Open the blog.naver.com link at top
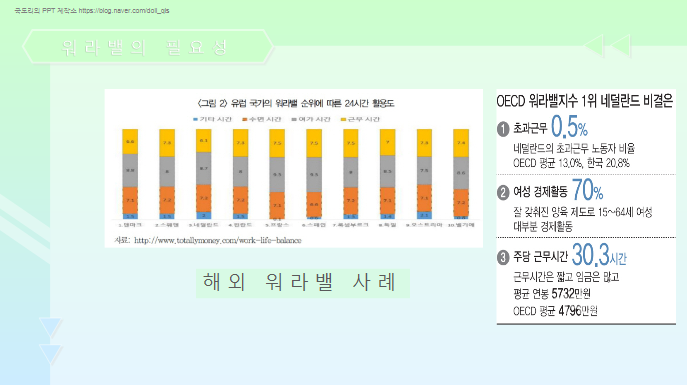The width and height of the screenshot is (687, 385). tap(124, 11)
